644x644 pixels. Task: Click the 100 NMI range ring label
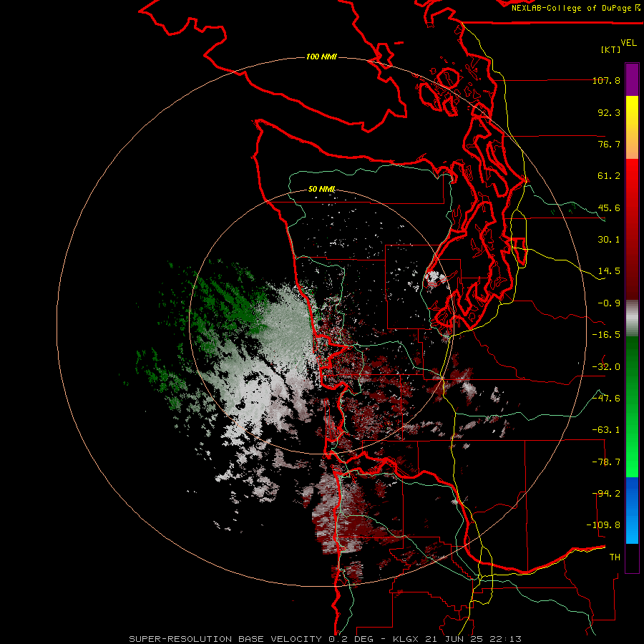(321, 57)
